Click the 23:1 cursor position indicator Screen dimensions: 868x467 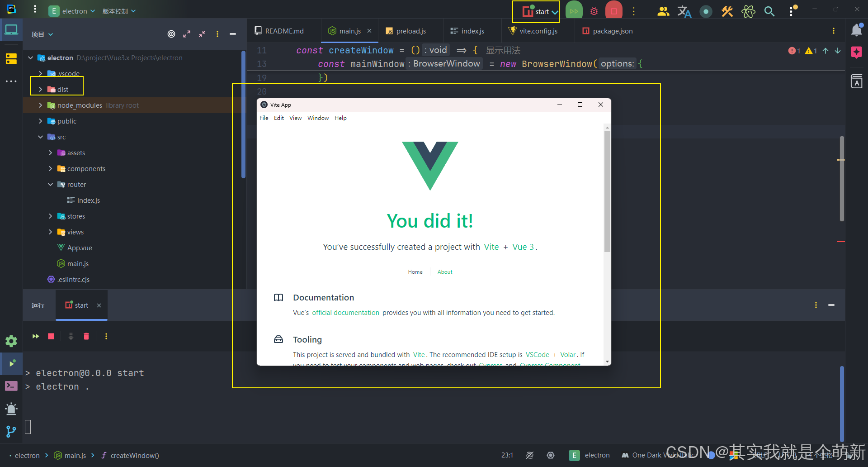click(507, 455)
